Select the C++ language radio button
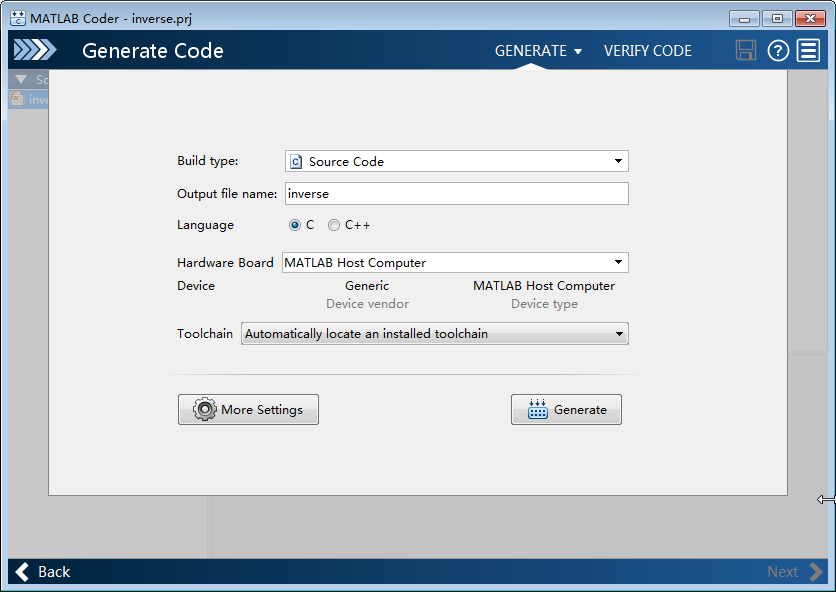The height and width of the screenshot is (592, 836). (334, 225)
